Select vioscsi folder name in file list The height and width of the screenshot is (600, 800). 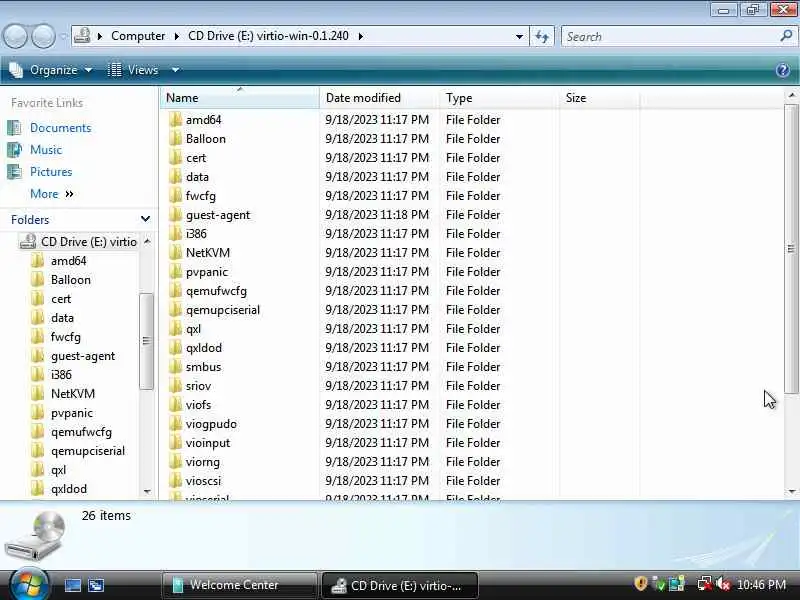[x=203, y=481]
